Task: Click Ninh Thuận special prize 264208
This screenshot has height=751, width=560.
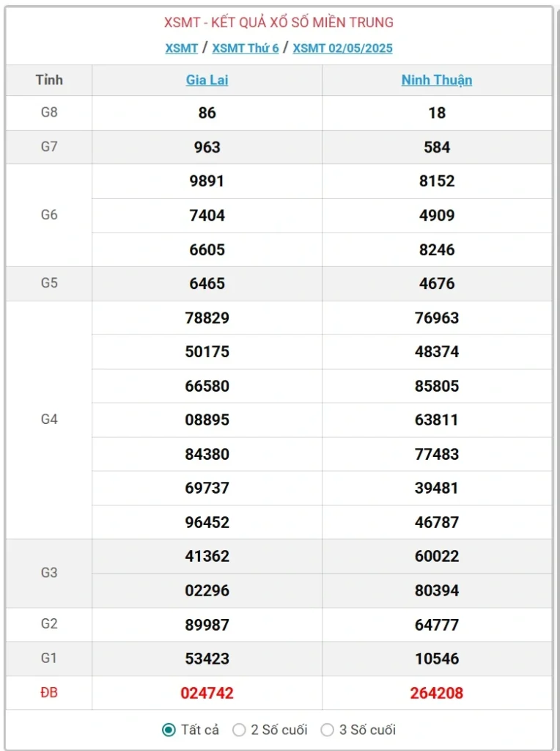Action: tap(437, 693)
